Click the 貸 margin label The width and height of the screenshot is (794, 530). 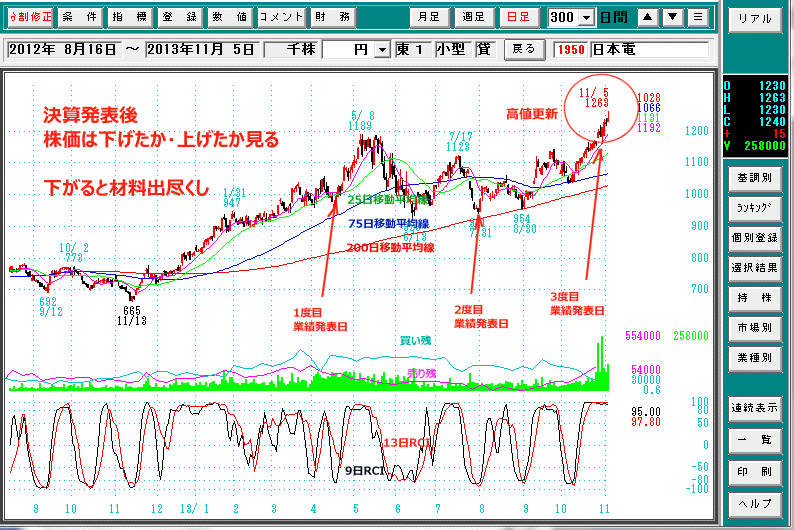tap(484, 50)
